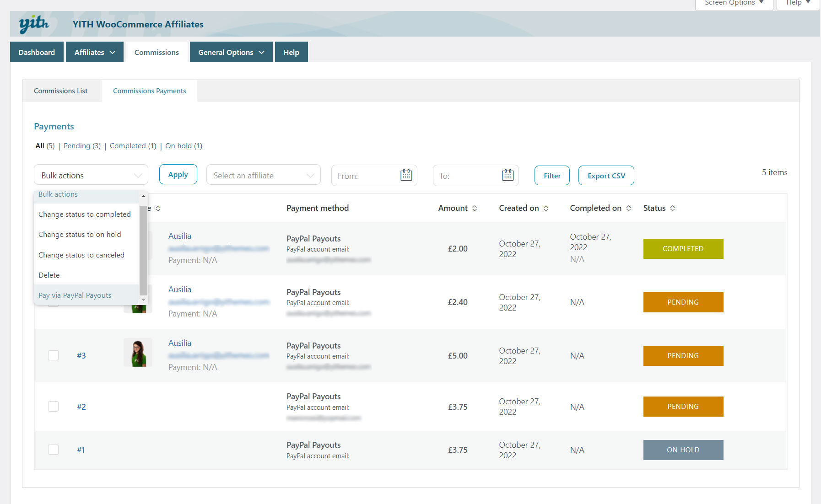
Task: Open the Bulk actions dropdown
Action: coord(91,175)
